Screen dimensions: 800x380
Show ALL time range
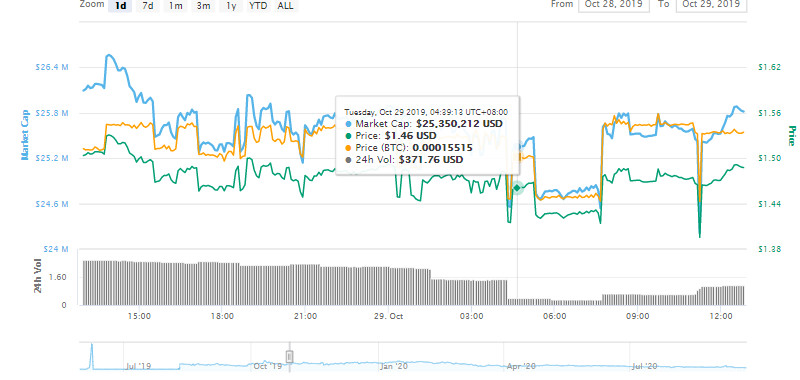point(285,6)
